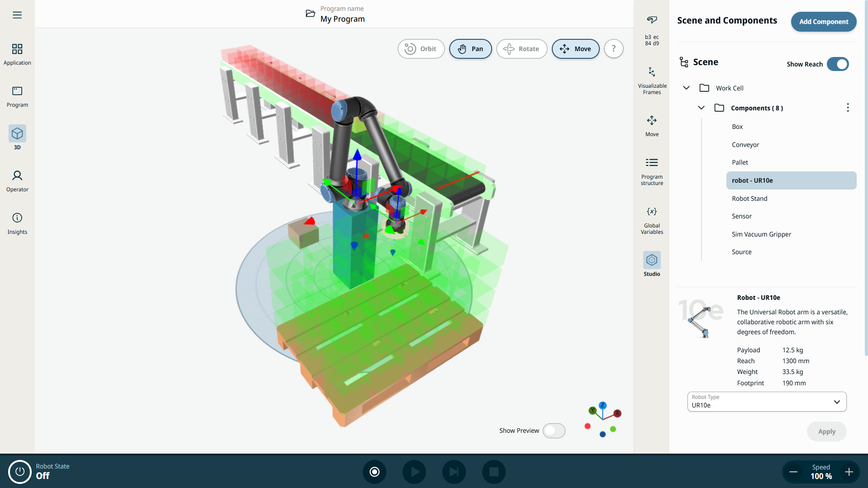Open Components three-dot options menu
This screenshot has width=868, height=488.
click(x=848, y=108)
